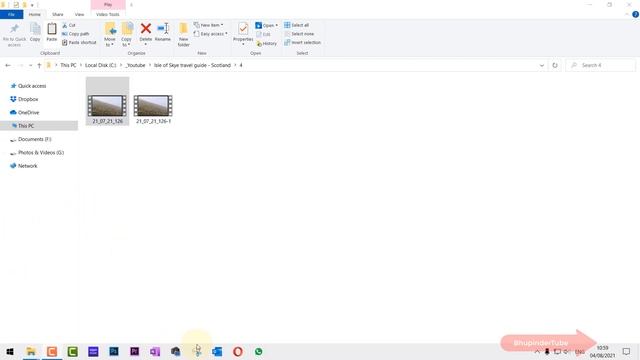The height and width of the screenshot is (360, 640).
Task: Open File Explorer from taskbar
Action: point(31,351)
